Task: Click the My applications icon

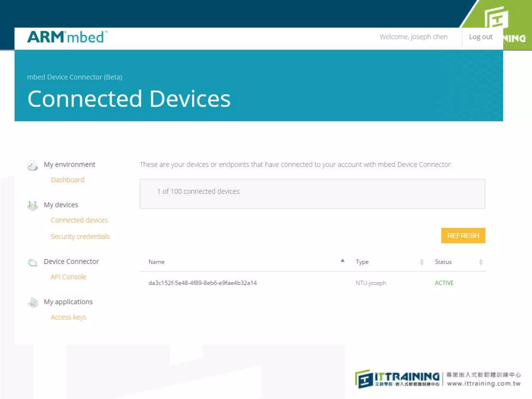Action: 33,303
